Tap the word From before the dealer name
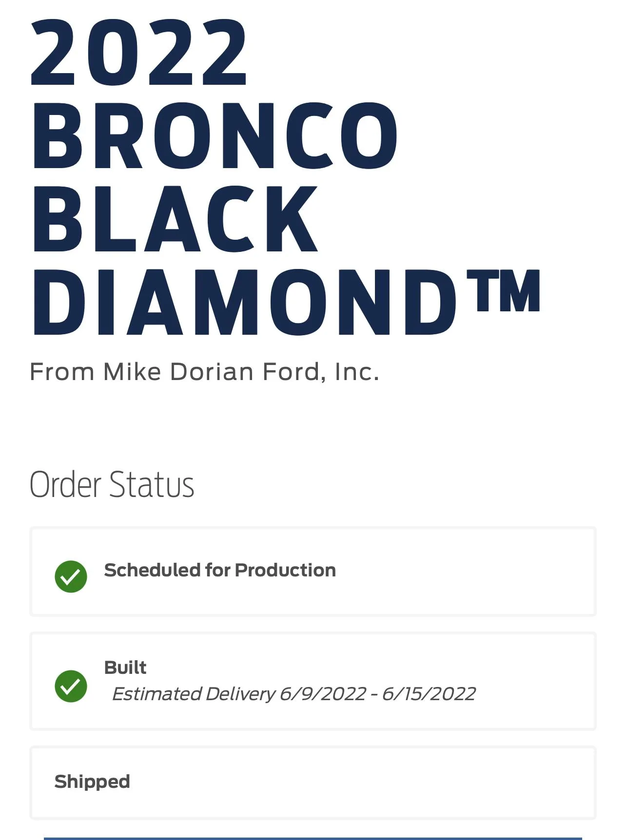Image resolution: width=626 pixels, height=840 pixels. 62,372
